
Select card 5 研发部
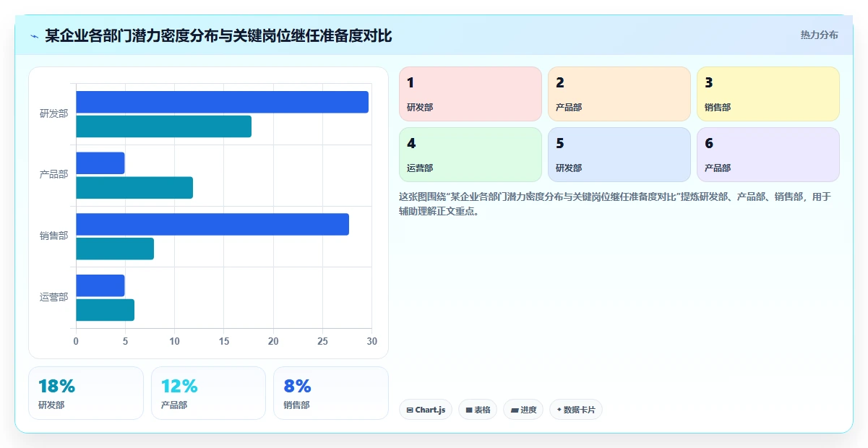click(619, 155)
